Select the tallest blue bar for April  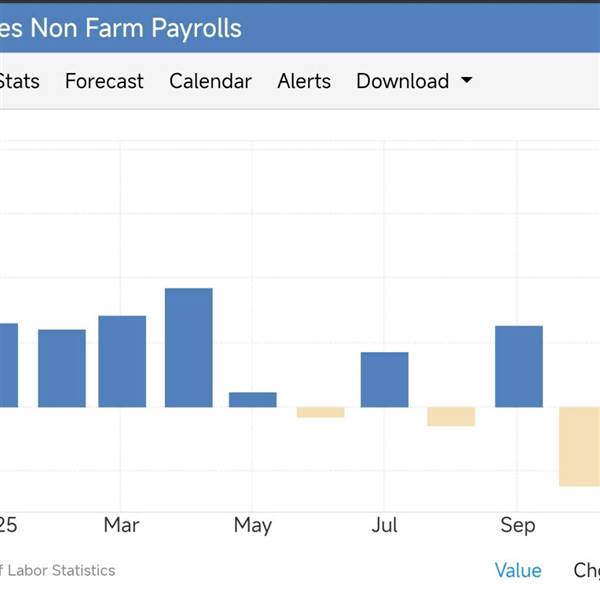click(x=189, y=347)
